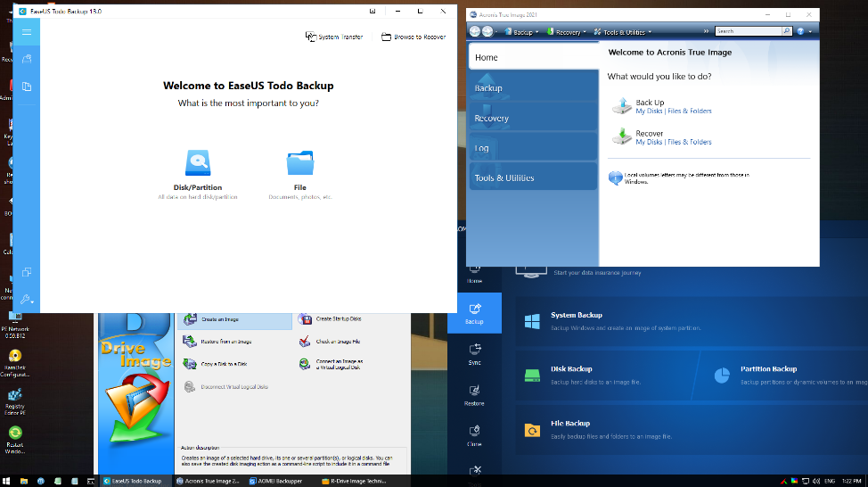This screenshot has width=868, height=487.
Task: Open the Restore section in AOMEI Backupper
Action: [474, 395]
